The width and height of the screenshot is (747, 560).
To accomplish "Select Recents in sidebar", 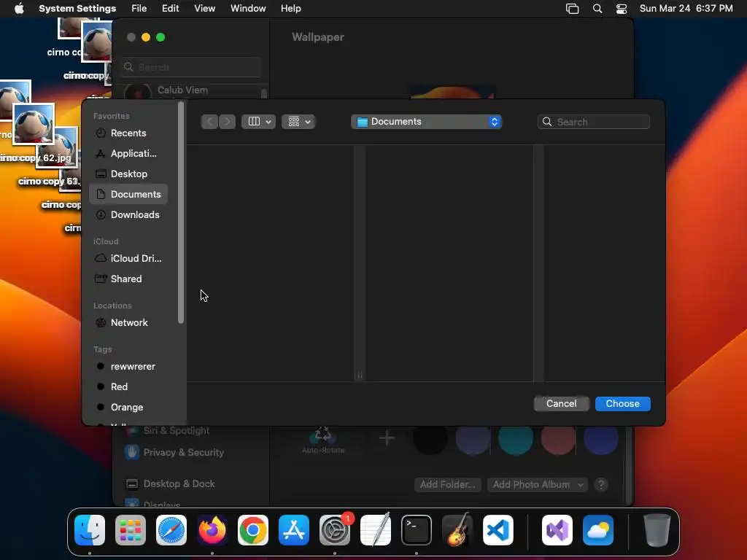I will [128, 133].
